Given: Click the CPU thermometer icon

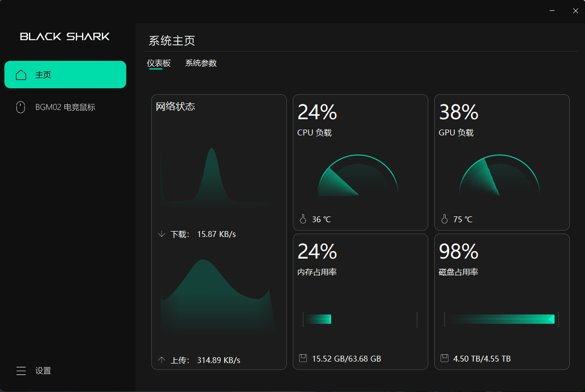Looking at the screenshot, I should click(303, 219).
